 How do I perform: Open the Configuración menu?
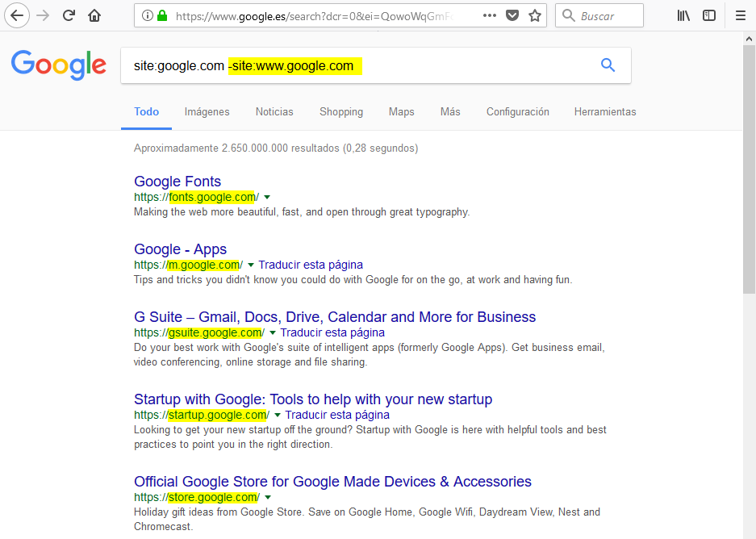pos(518,112)
